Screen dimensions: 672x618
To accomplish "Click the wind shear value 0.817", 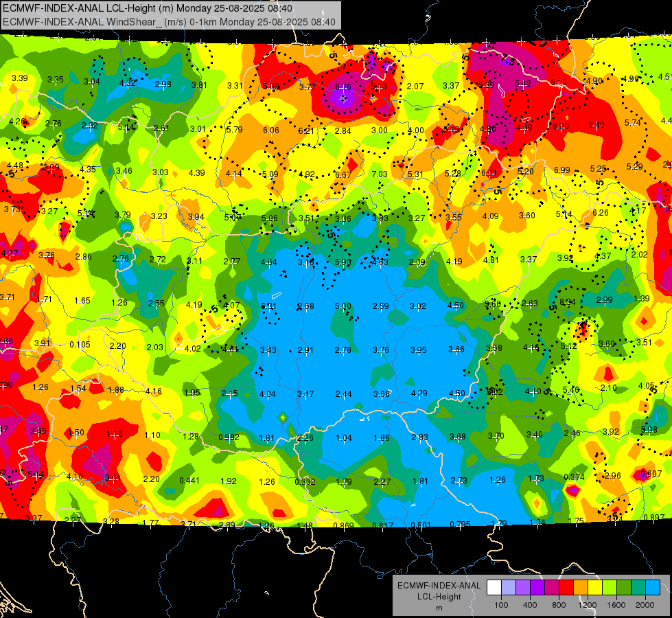I will point(382,525).
